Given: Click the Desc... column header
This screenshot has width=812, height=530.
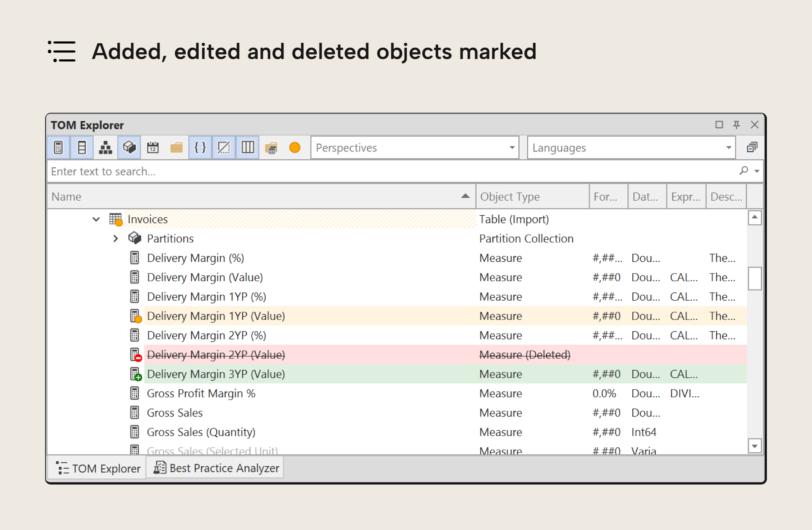Looking at the screenshot, I should click(x=726, y=197).
